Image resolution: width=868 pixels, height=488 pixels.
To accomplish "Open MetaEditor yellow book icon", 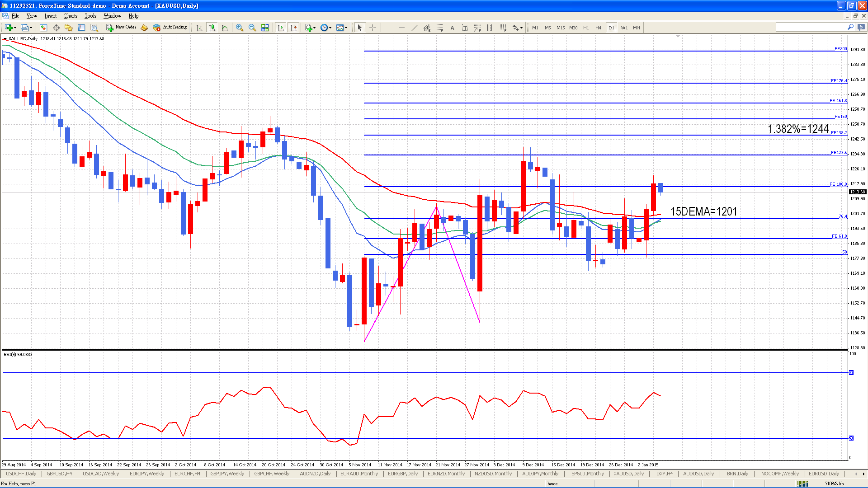I will click(x=144, y=28).
